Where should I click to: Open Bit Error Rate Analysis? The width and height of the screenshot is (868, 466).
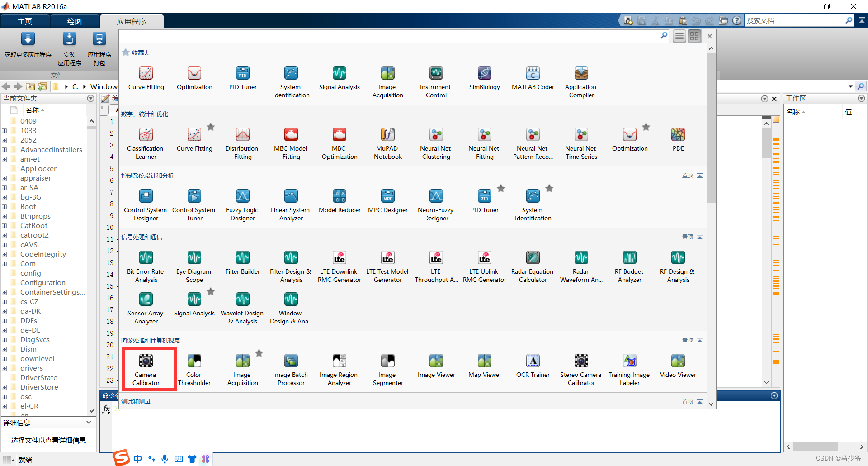tap(146, 266)
